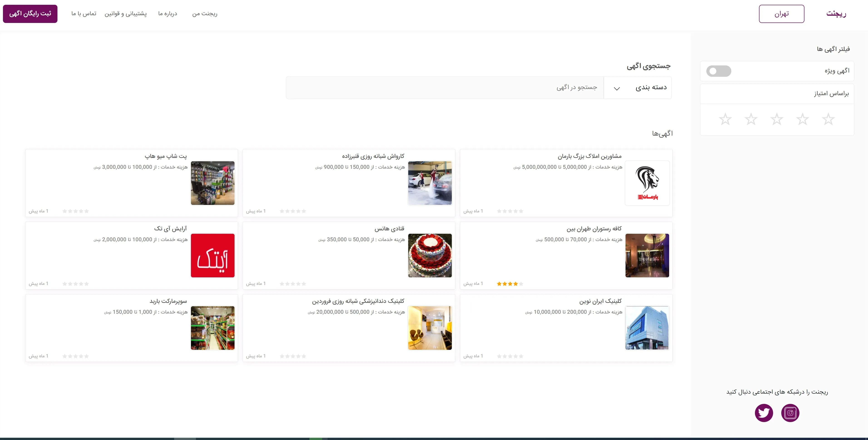Toggle the آگهی ویژه switch
868x440 pixels.
(x=719, y=71)
